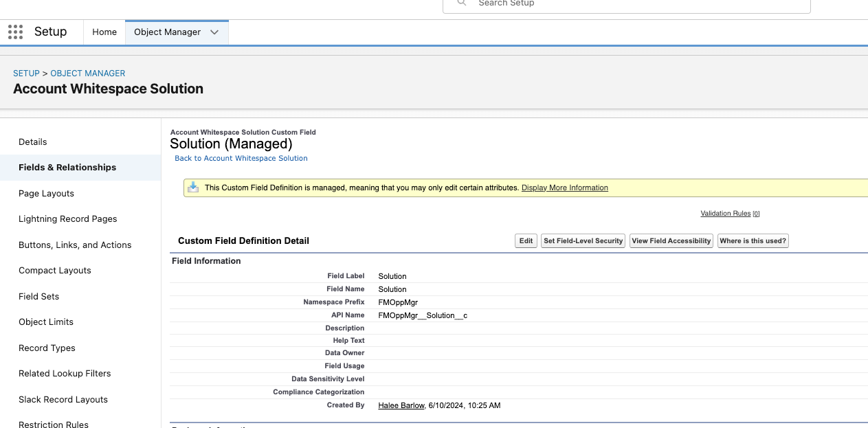Click the managed package download icon
Screen dimensions: 868x428
click(194, 188)
